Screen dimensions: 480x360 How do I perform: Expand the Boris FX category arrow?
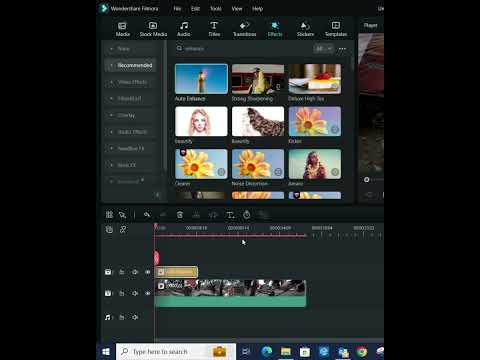click(x=111, y=165)
